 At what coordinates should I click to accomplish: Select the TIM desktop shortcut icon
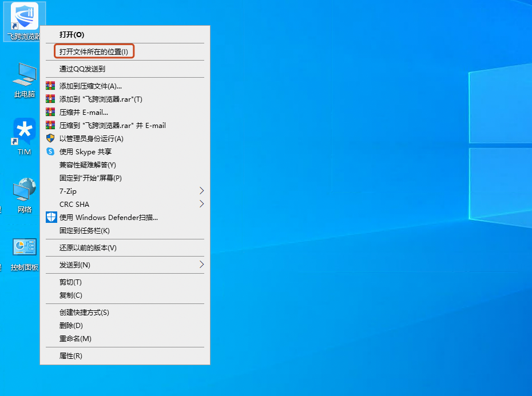click(25, 133)
